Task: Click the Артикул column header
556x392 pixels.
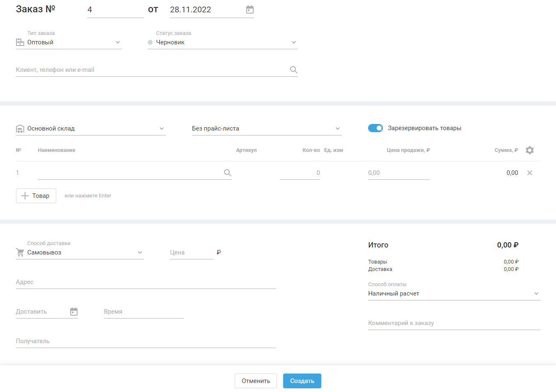Action: [x=246, y=150]
